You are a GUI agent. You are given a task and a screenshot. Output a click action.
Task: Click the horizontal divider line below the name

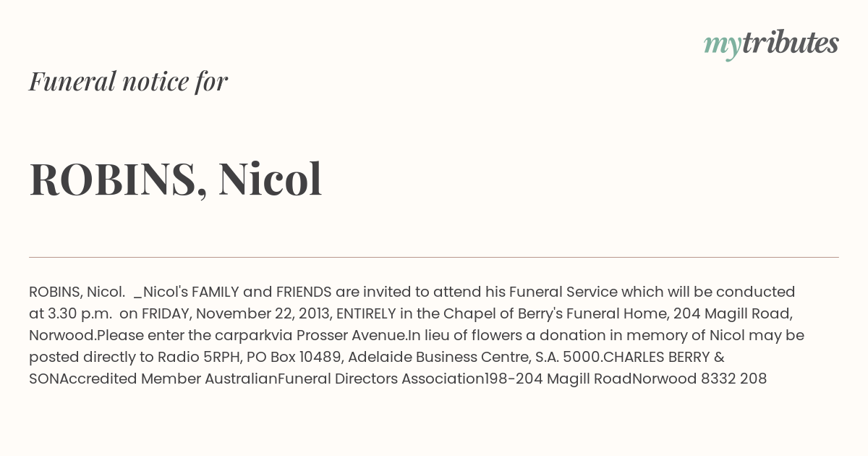point(434,257)
